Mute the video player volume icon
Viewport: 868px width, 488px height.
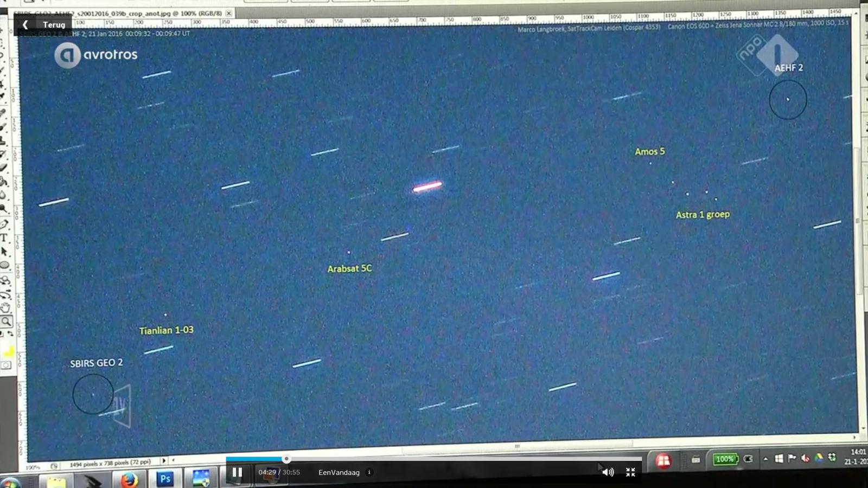click(608, 472)
